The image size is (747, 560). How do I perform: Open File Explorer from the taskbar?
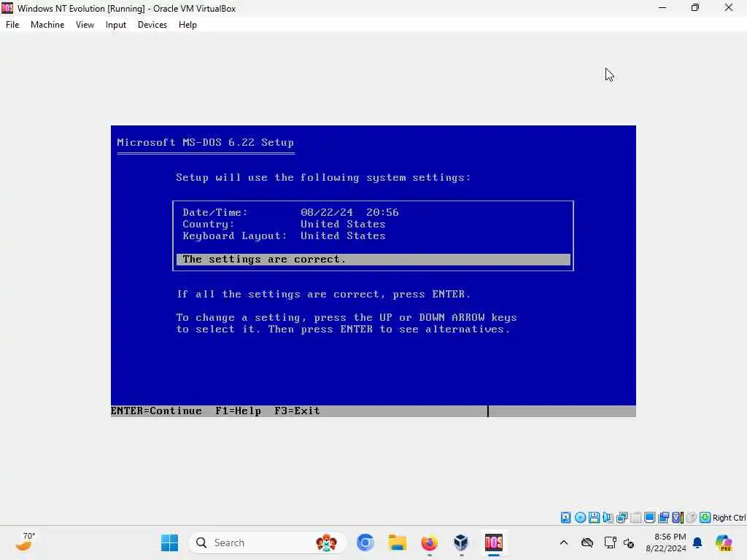click(398, 542)
